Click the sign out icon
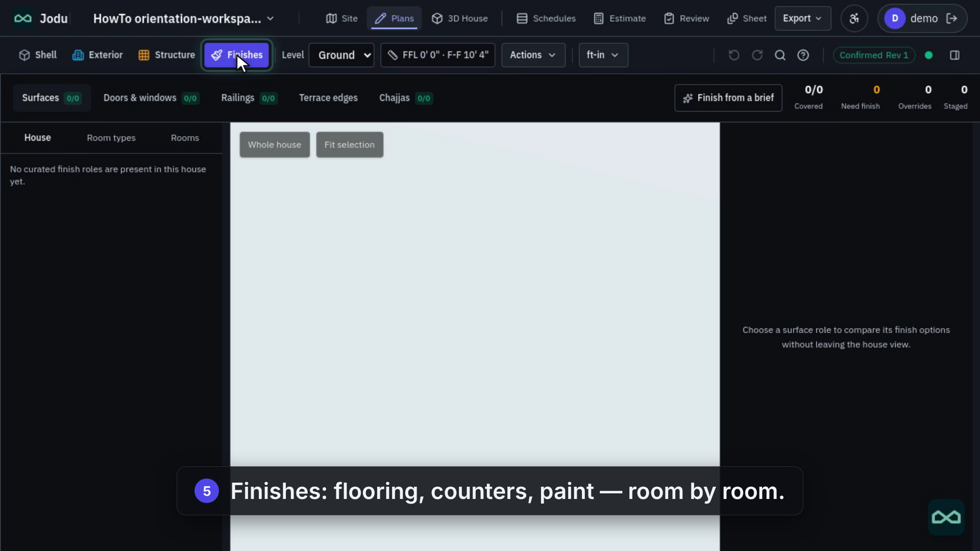This screenshot has height=551, width=980. click(x=951, y=18)
